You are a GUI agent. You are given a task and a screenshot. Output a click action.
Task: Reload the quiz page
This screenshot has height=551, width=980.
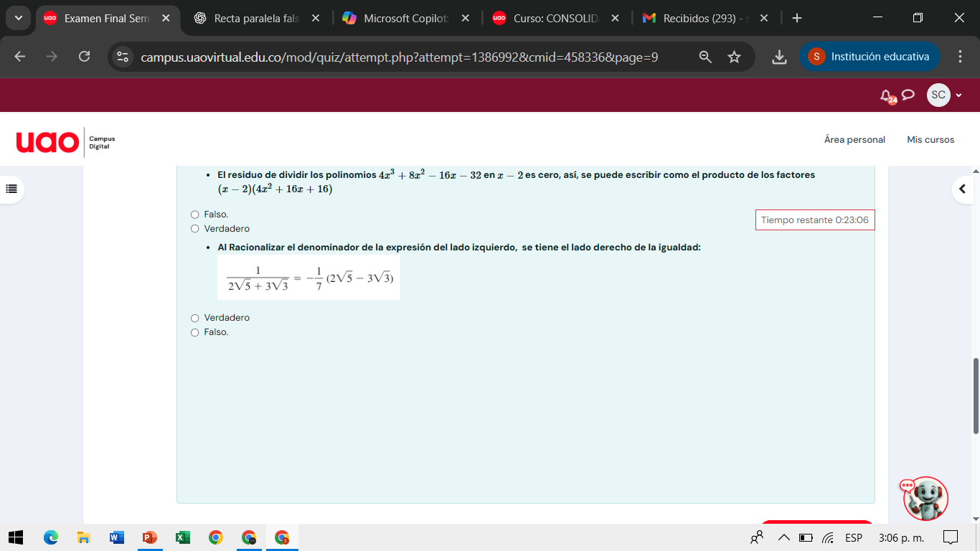(84, 57)
